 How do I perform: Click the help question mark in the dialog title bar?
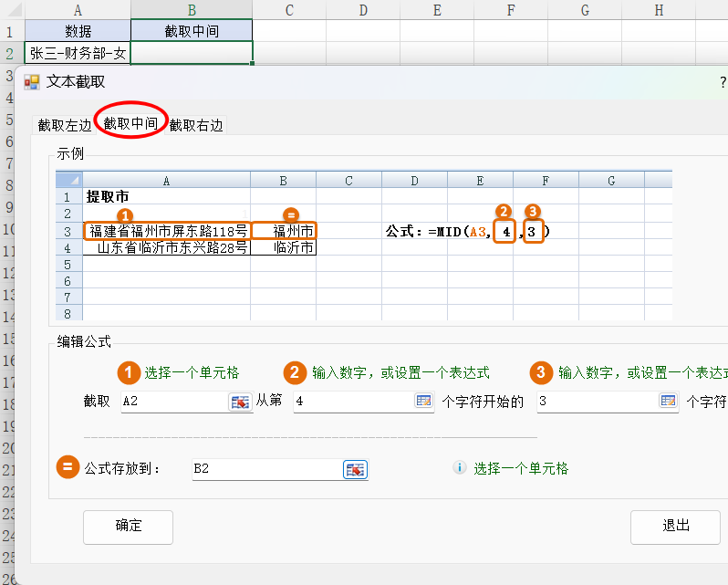(723, 82)
